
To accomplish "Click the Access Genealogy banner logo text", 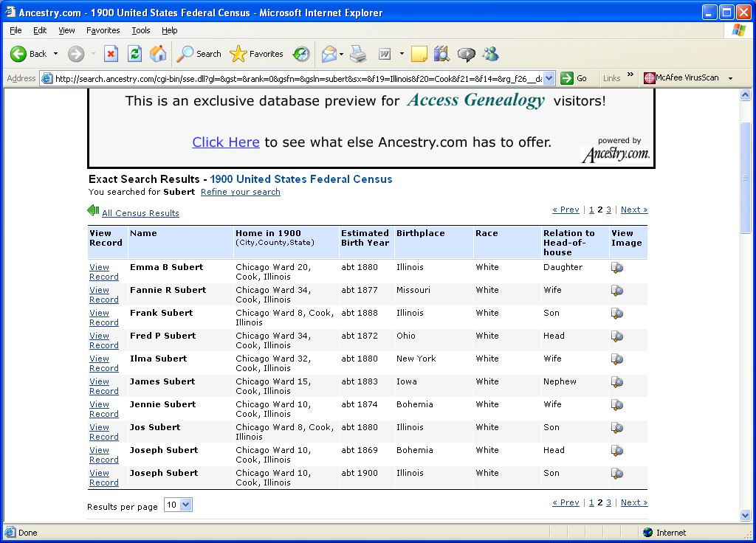I will (476, 100).
